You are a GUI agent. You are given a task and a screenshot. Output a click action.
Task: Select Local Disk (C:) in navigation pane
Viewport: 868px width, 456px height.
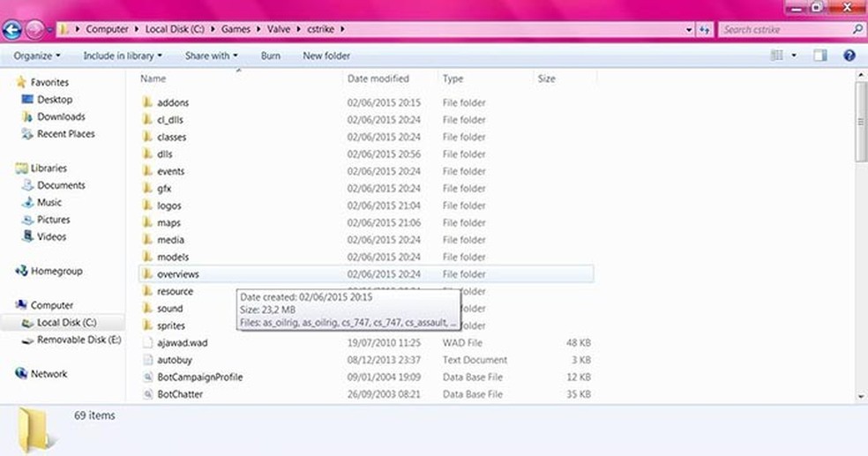click(66, 323)
